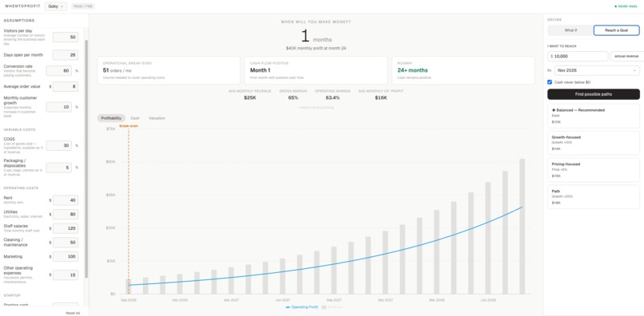Select the Reach a Goal mode

tap(617, 30)
